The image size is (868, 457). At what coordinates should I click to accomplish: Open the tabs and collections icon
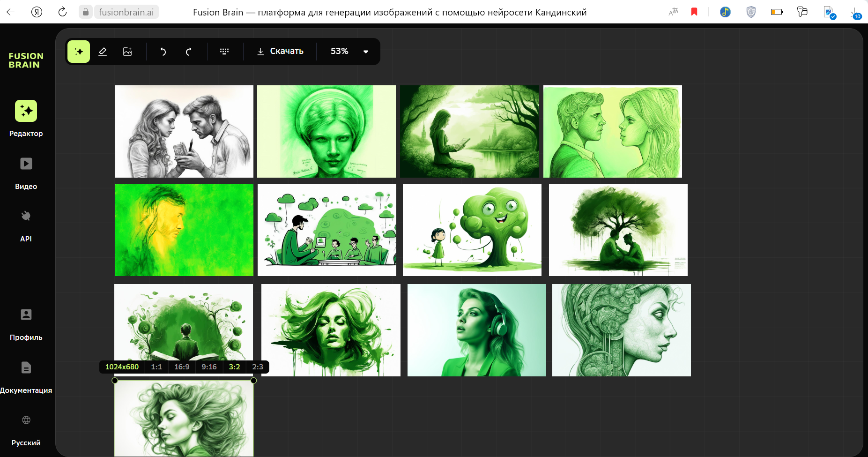[x=802, y=12]
